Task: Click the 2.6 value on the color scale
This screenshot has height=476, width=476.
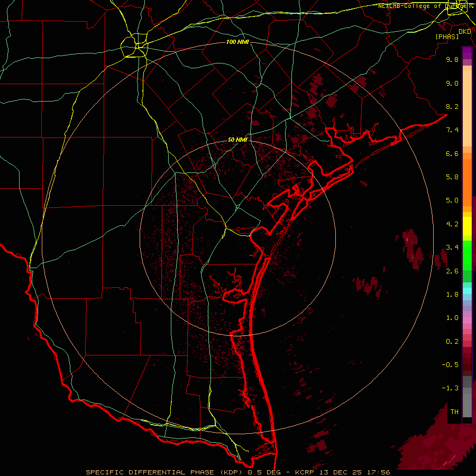Action: (x=452, y=271)
